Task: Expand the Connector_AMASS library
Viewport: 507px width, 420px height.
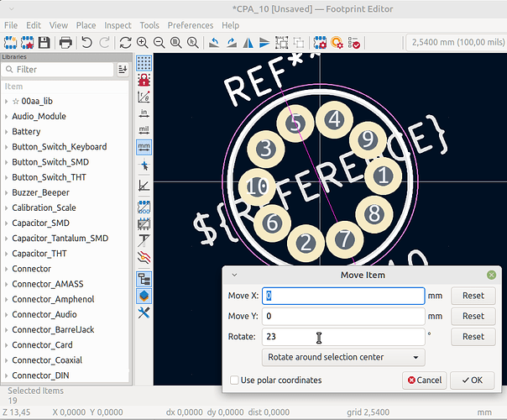Action: coord(6,284)
